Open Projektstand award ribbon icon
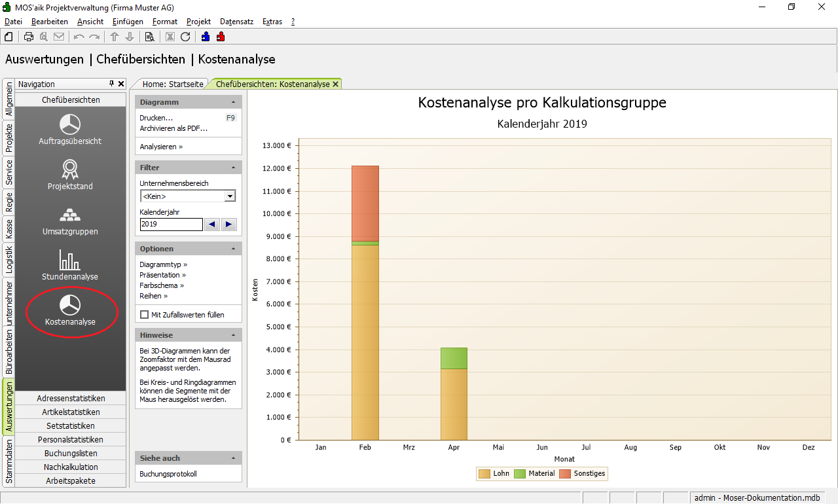The height and width of the screenshot is (504, 838). pos(70,170)
